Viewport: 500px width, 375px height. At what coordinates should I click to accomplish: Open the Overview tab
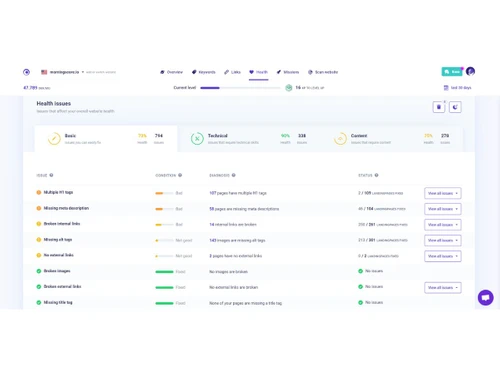point(171,72)
